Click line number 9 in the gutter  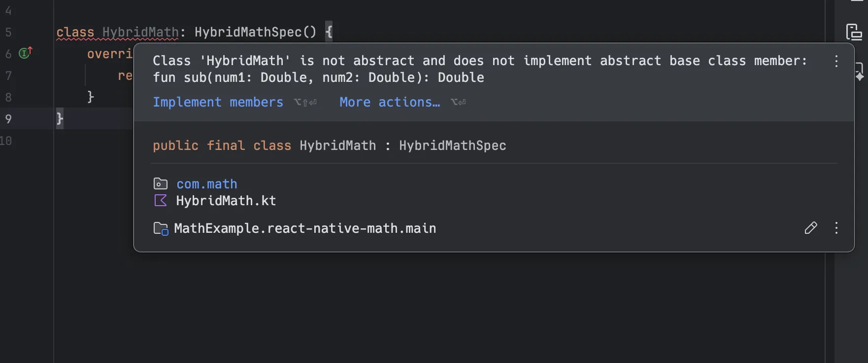pos(8,118)
